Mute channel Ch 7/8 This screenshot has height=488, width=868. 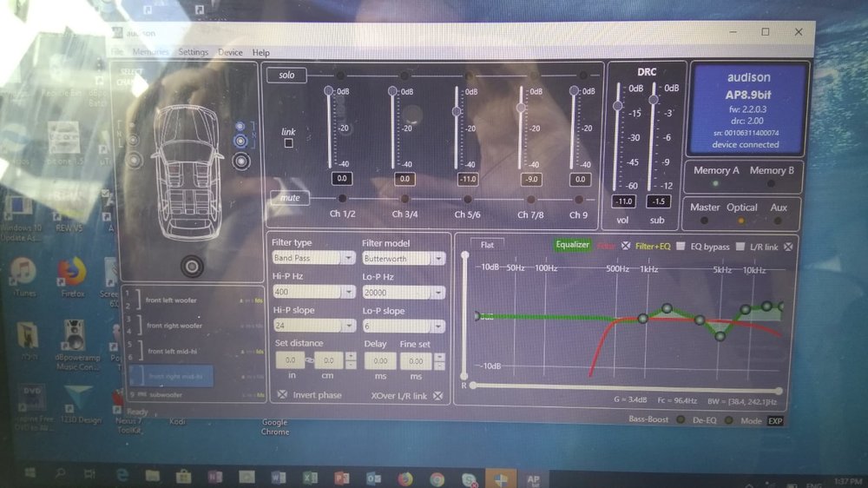(530, 200)
